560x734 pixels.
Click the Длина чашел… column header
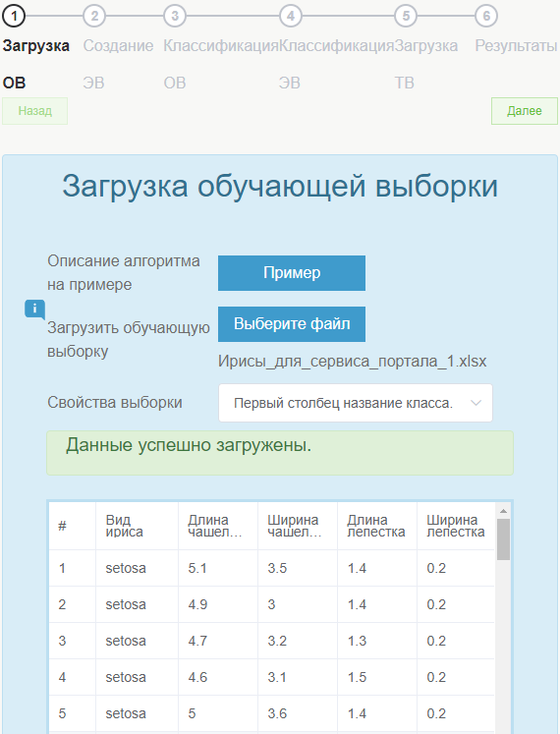point(218,526)
